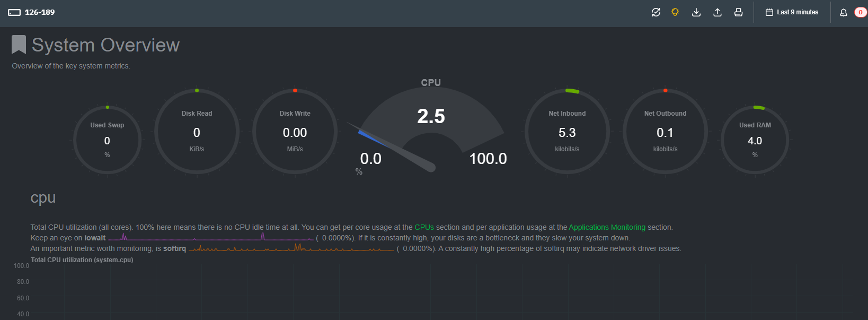
Task: Click the upload snapshot icon
Action: [x=718, y=12]
